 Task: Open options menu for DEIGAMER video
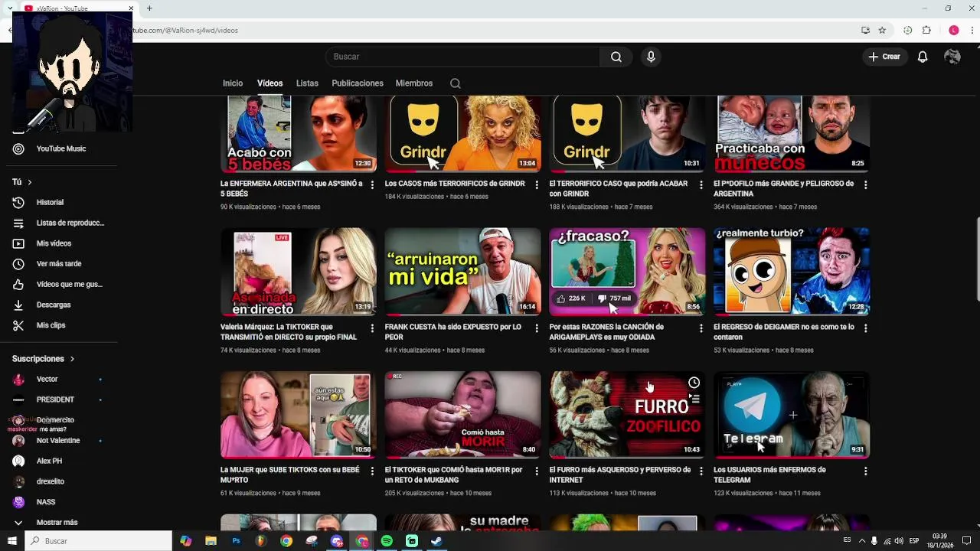(866, 328)
